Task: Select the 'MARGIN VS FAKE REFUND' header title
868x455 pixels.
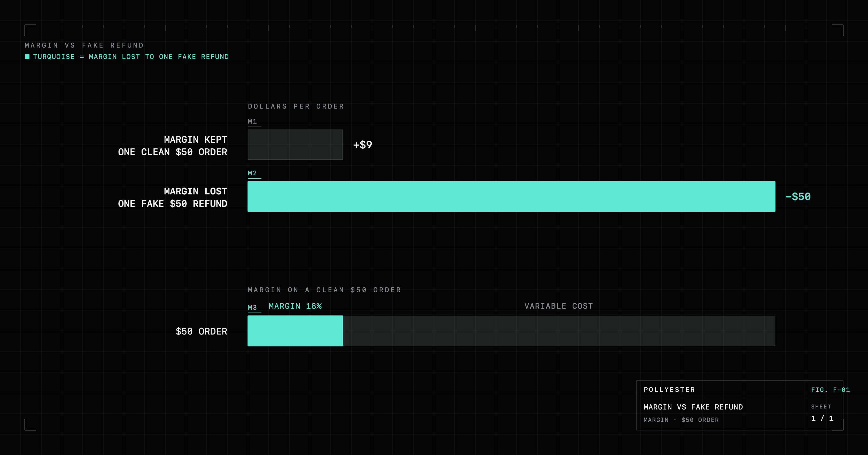Action: point(84,45)
